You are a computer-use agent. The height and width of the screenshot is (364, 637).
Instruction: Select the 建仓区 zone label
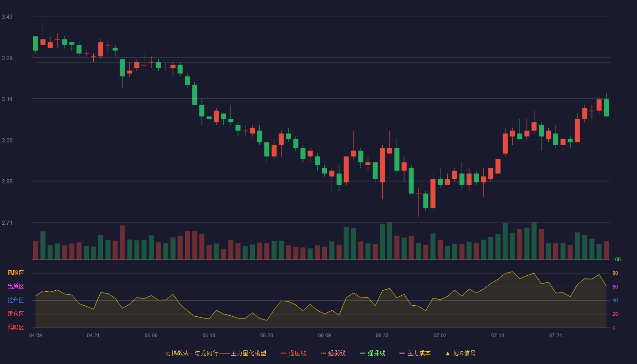pos(15,314)
